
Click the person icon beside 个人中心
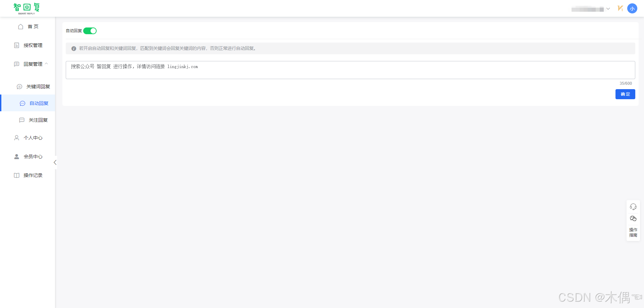coord(16,138)
